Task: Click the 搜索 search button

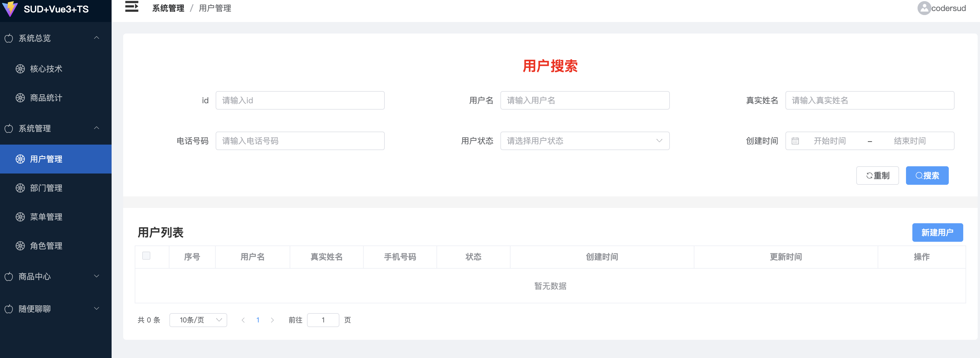Action: click(x=927, y=176)
